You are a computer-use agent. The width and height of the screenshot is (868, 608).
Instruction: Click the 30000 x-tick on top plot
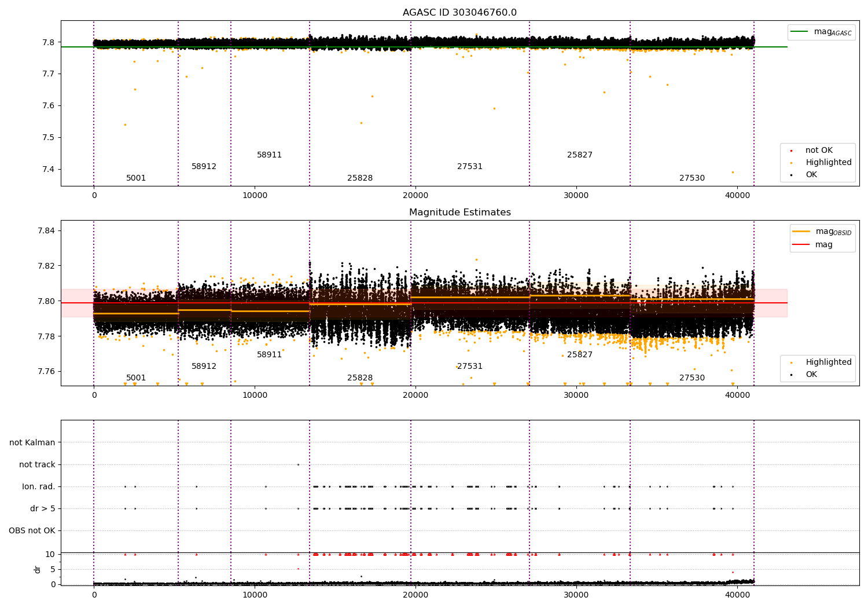tap(576, 196)
